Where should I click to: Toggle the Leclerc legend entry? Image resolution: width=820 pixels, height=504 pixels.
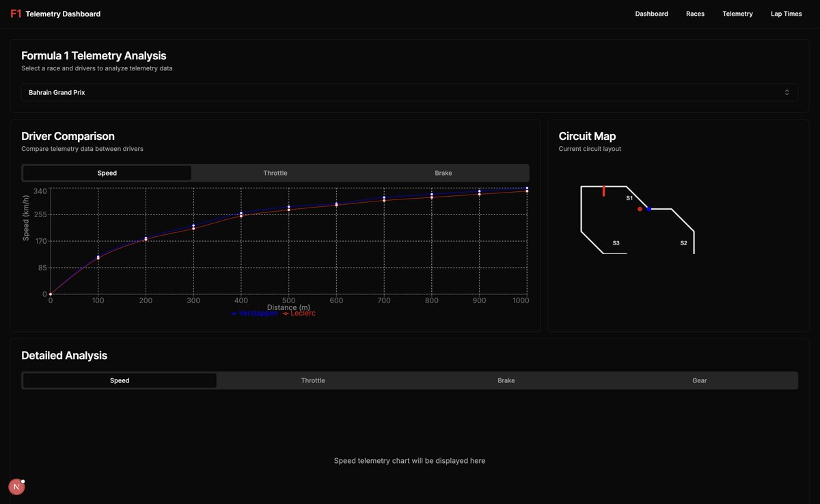pyautogui.click(x=299, y=313)
